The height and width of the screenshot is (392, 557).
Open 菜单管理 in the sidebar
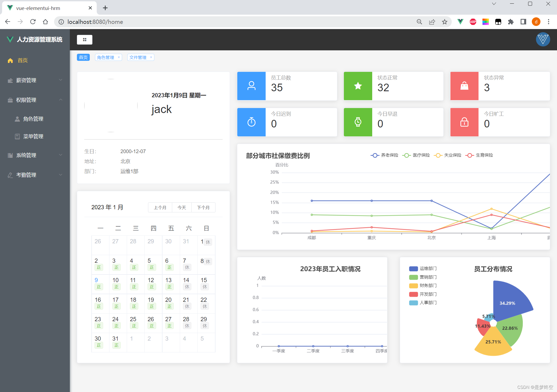click(x=33, y=136)
